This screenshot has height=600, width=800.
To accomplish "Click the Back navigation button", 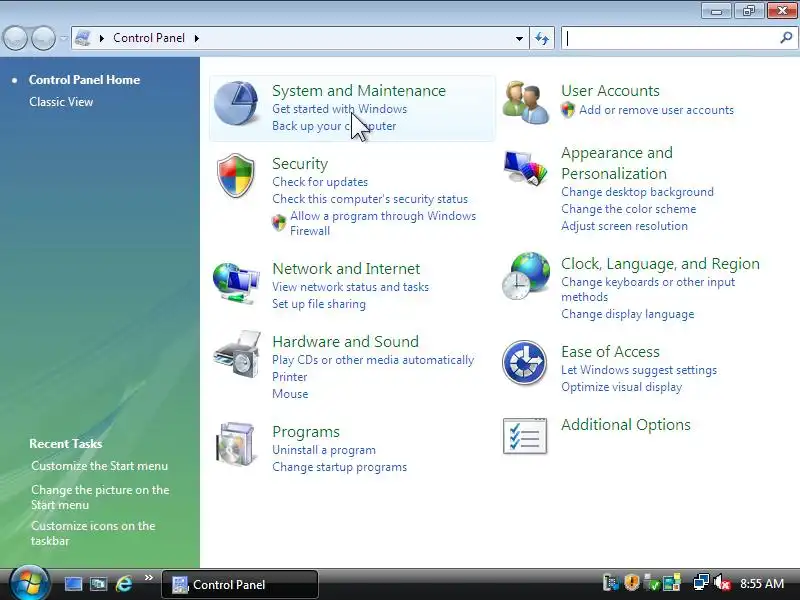I will tap(15, 38).
